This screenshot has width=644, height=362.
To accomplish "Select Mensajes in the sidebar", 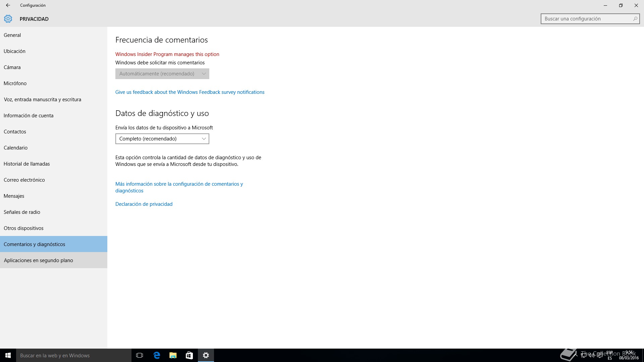I will (54, 196).
